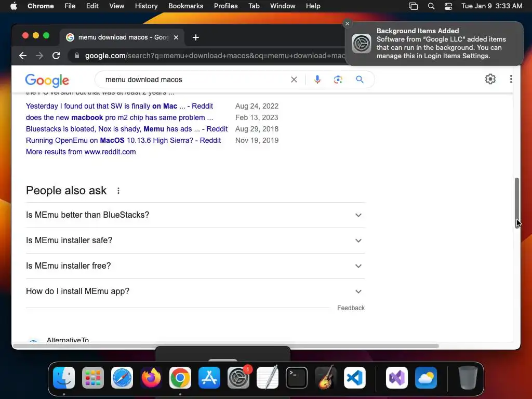Reload the current Google search page
Image resolution: width=532 pixels, height=399 pixels.
tap(56, 56)
